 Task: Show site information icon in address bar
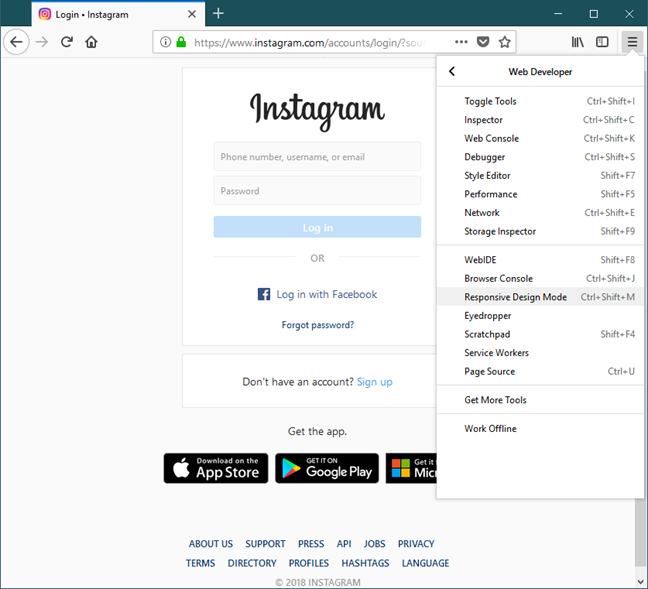[165, 42]
